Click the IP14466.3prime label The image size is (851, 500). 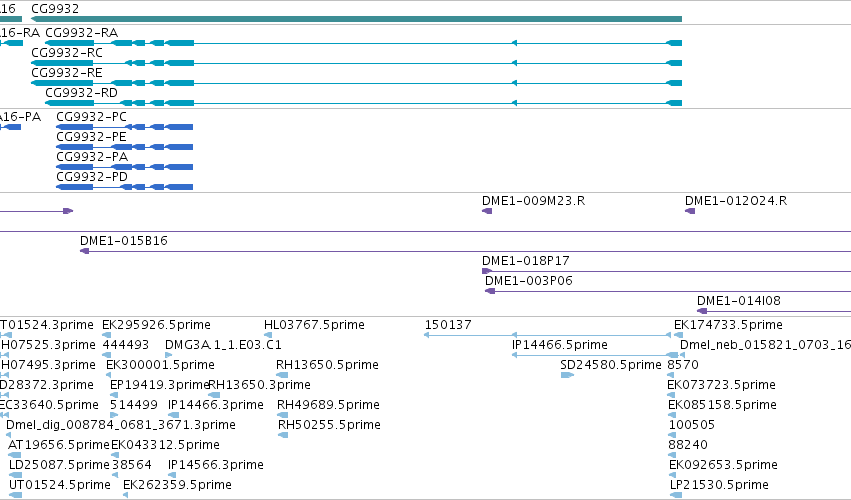tap(215, 405)
